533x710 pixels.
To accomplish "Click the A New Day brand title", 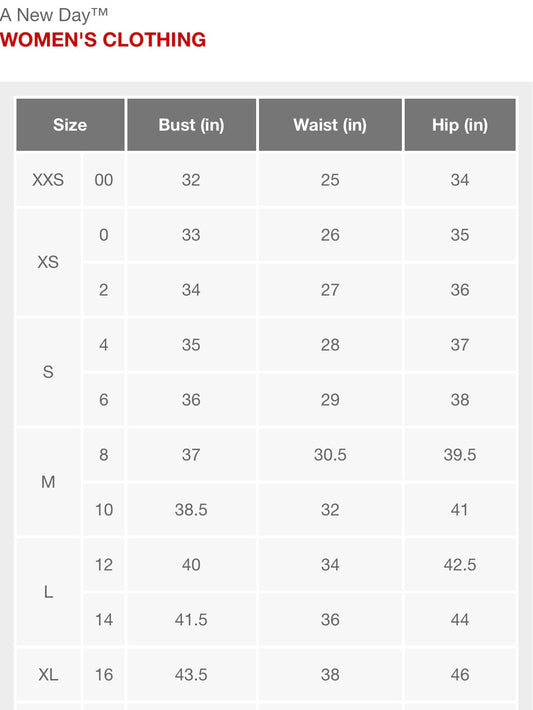I will tap(54, 15).
